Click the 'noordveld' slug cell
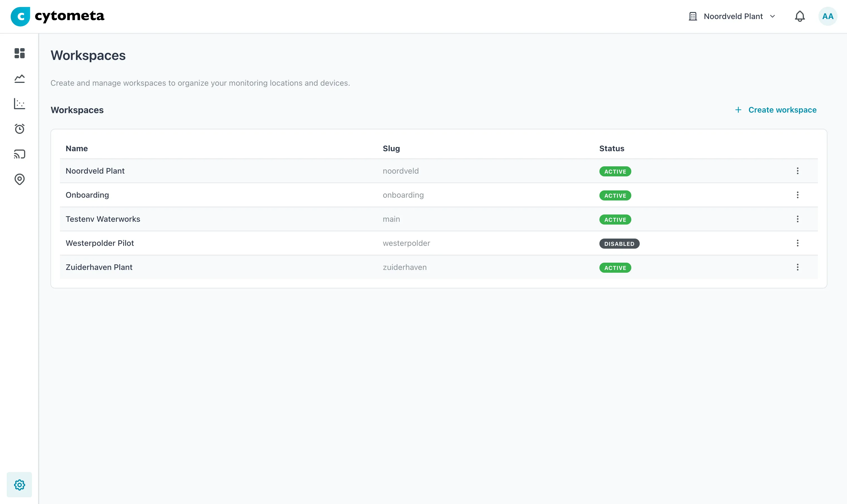This screenshot has height=504, width=847. [x=401, y=171]
